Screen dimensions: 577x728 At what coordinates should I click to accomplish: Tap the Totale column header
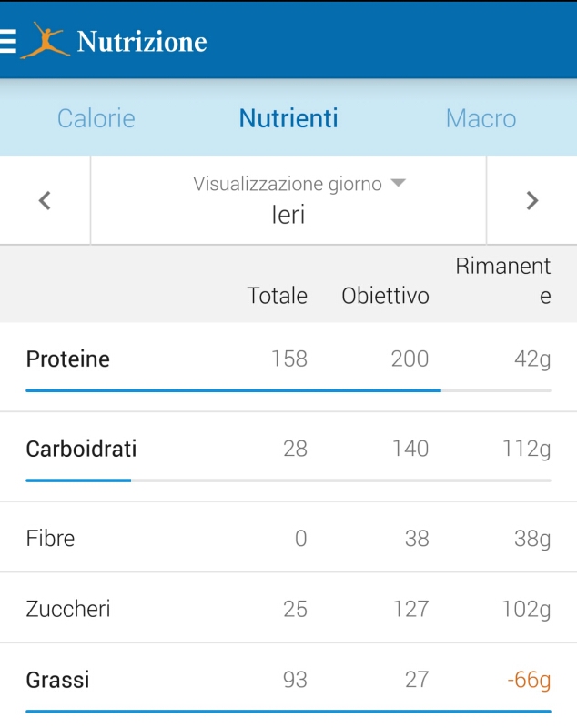pyautogui.click(x=278, y=296)
